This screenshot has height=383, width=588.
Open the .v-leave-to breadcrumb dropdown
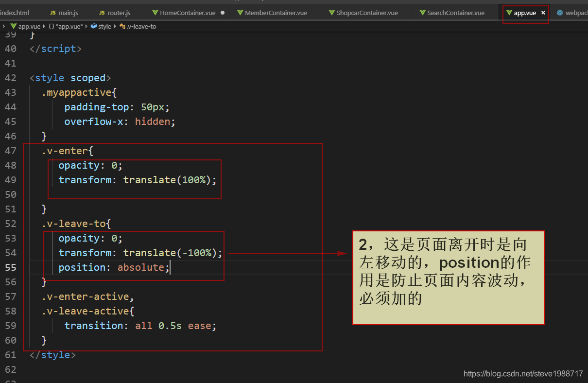141,26
